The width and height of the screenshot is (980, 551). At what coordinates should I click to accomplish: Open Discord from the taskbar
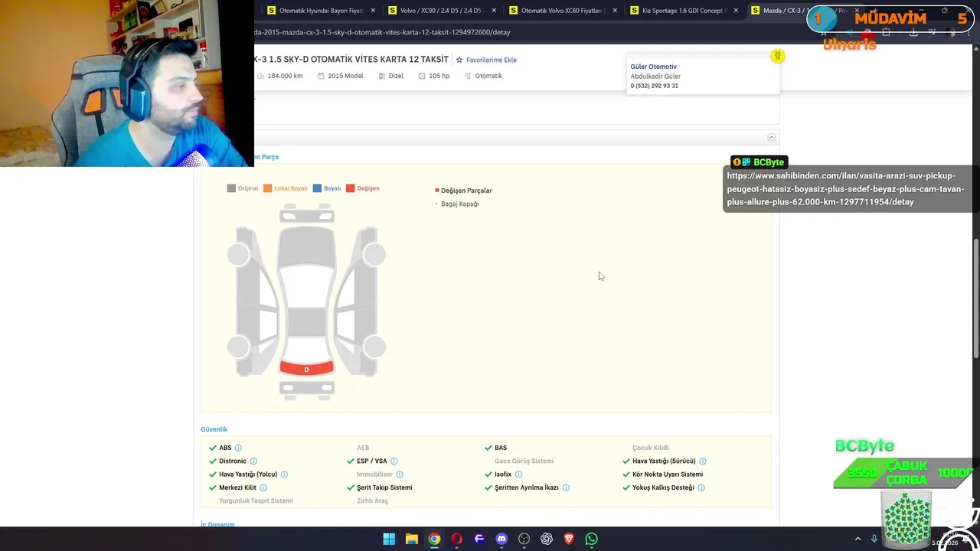501,539
